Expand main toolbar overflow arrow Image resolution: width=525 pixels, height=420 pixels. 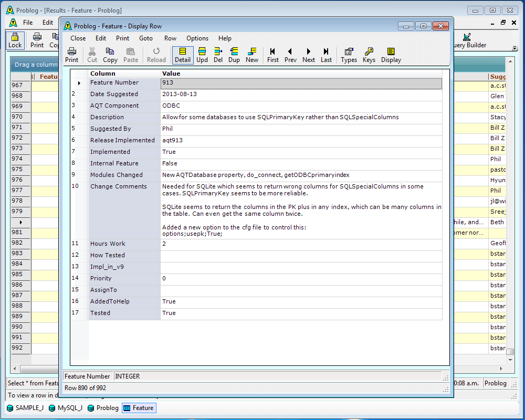(x=515, y=48)
